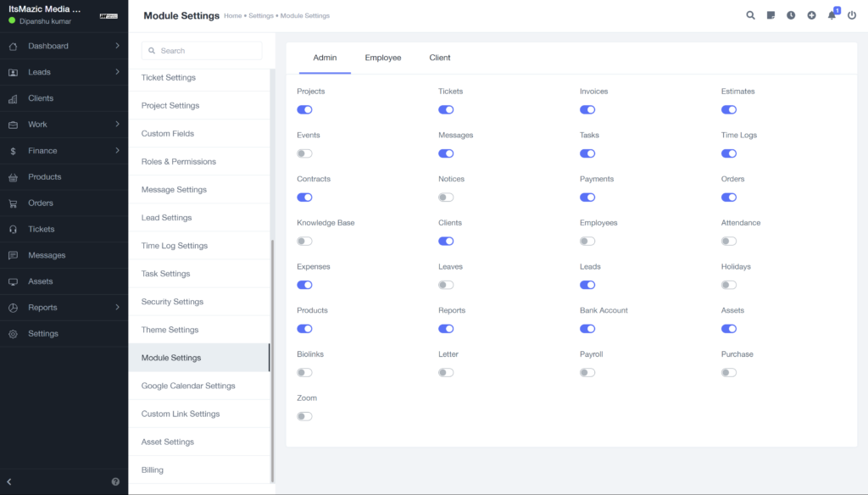
Task: Open the sticky notes icon in header
Action: click(x=771, y=15)
